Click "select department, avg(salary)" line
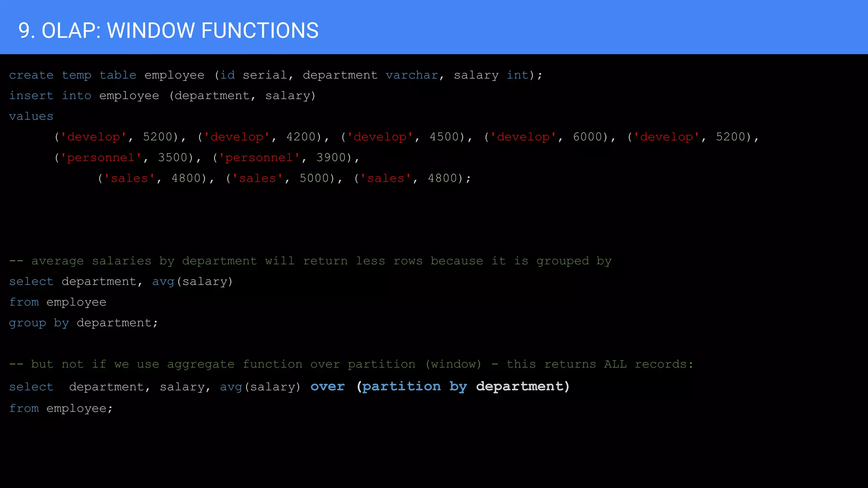The height and width of the screenshot is (488, 868). (121, 282)
